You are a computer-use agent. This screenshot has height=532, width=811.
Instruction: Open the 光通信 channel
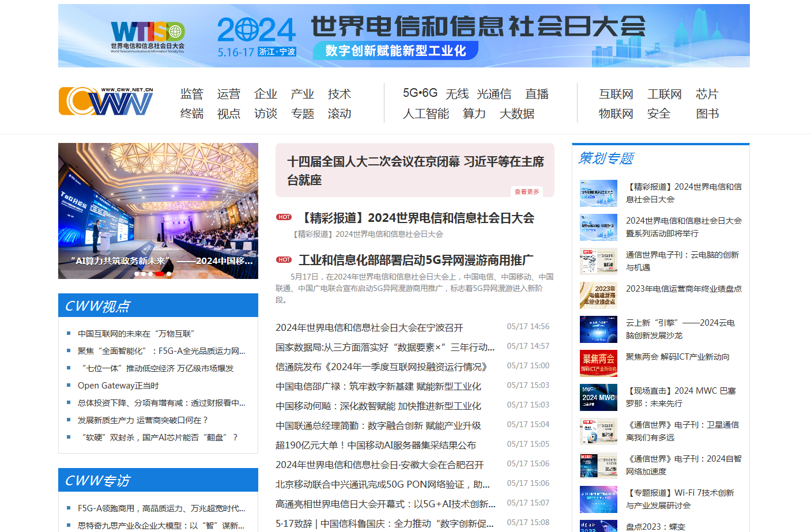pyautogui.click(x=494, y=94)
